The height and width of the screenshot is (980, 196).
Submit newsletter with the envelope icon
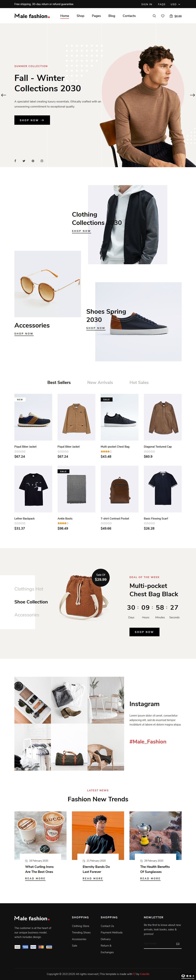coord(178,944)
